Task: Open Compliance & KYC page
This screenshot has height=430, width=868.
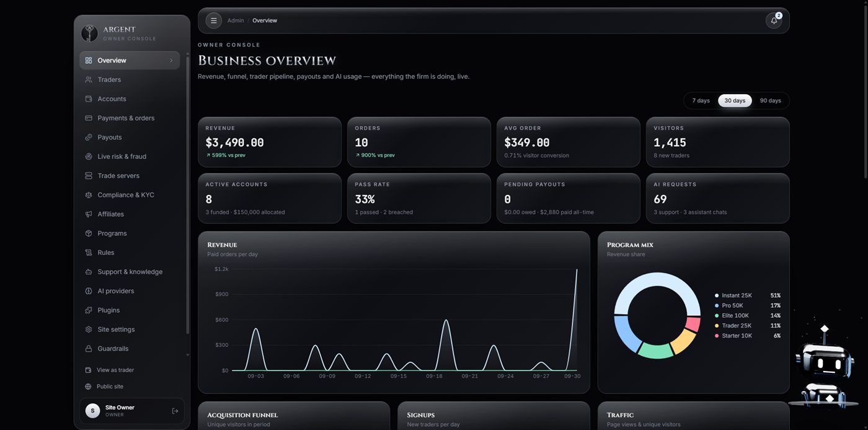Action: (x=130, y=195)
